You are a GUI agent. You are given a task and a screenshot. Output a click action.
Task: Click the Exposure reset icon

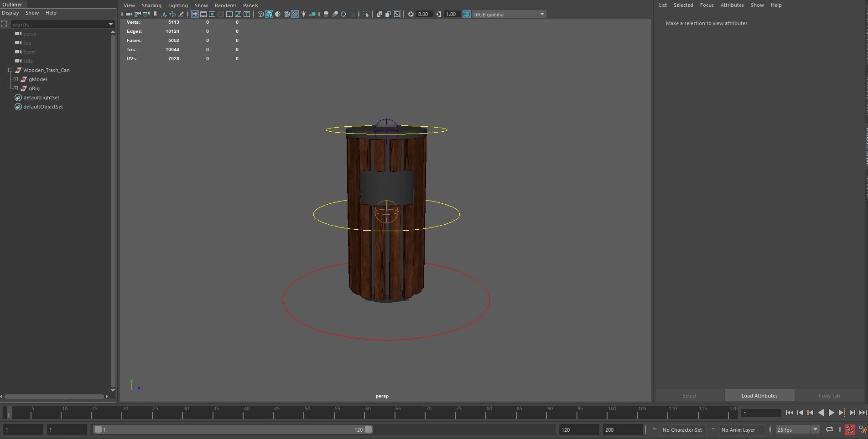tap(411, 14)
